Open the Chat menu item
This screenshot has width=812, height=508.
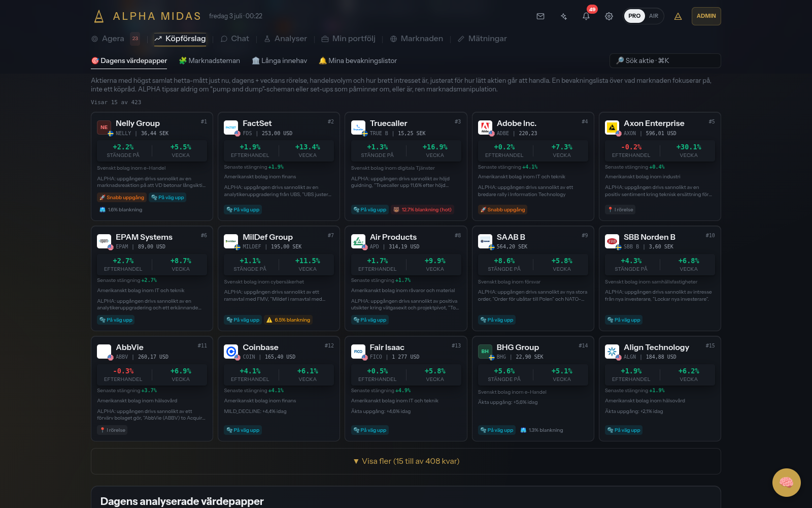[235, 39]
